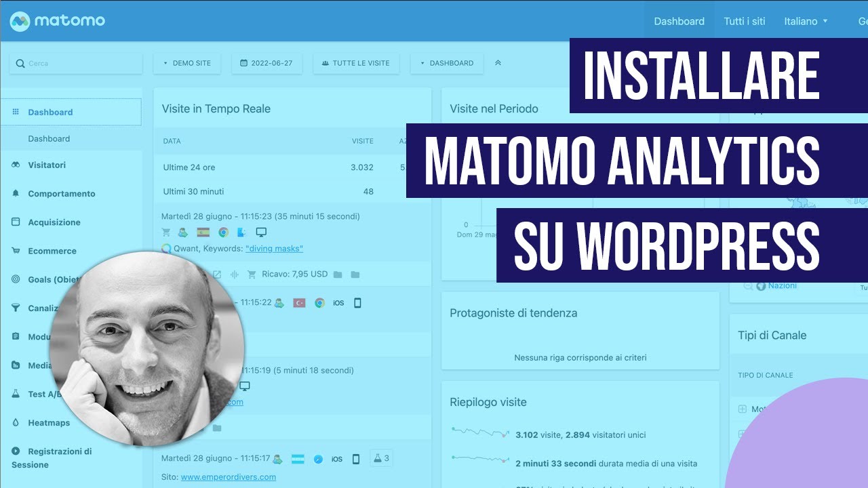
Task: Select the Heatmaps droplet icon
Action: pos(15,422)
